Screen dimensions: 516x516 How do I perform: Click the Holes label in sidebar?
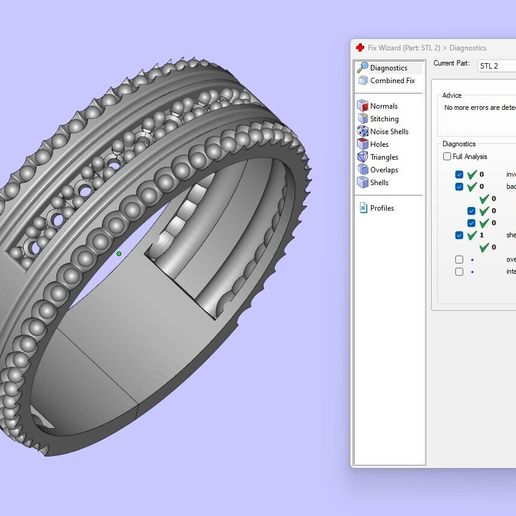379,144
